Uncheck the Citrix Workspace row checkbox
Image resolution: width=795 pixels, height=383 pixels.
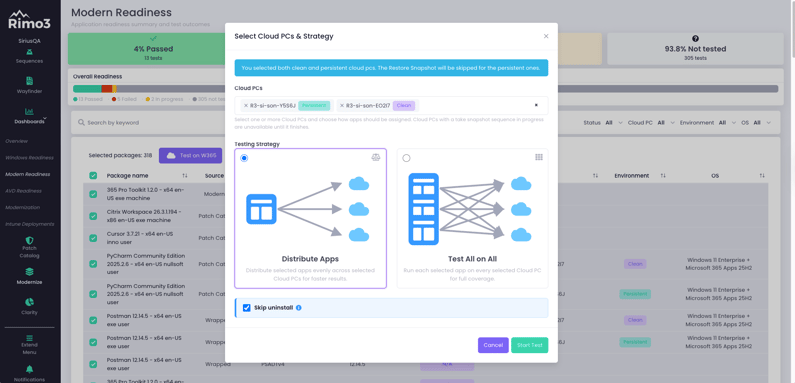93,216
